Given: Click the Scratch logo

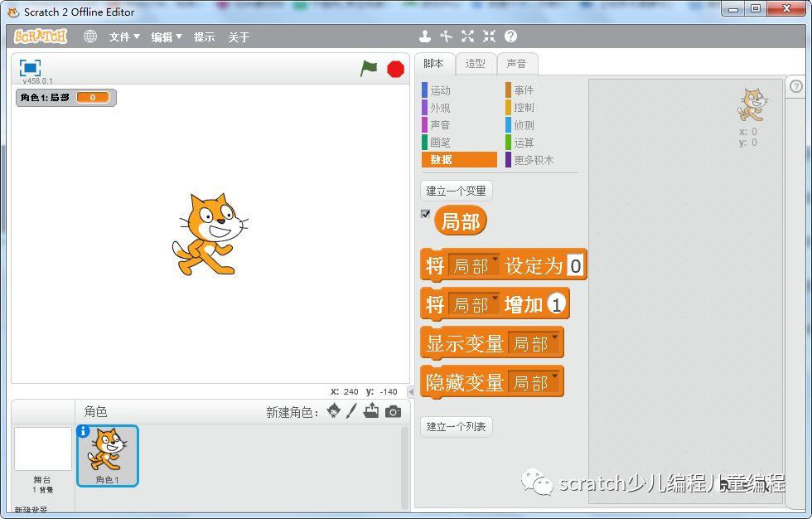Looking at the screenshot, I should click(41, 36).
